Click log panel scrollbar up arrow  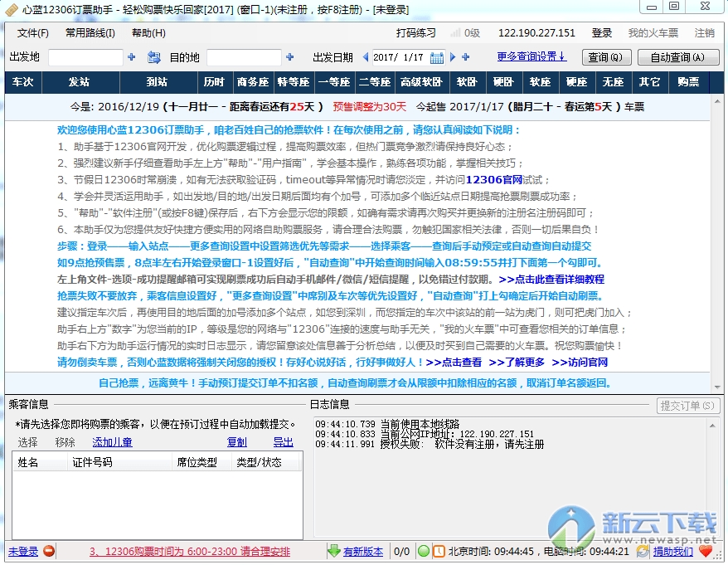click(x=712, y=425)
